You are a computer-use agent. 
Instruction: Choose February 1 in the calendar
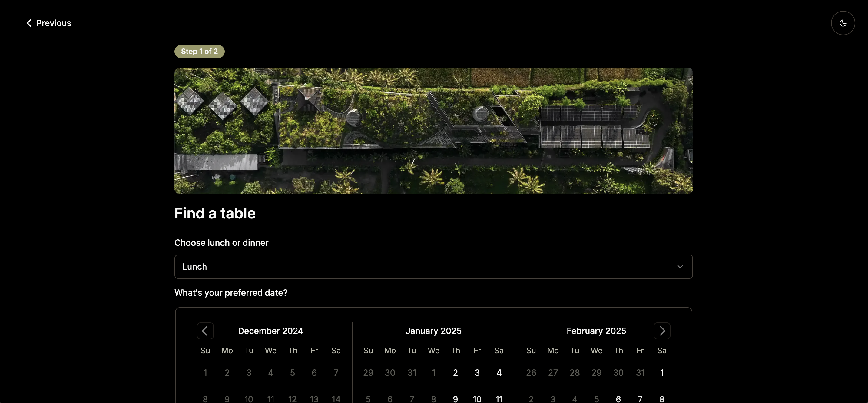(661, 372)
